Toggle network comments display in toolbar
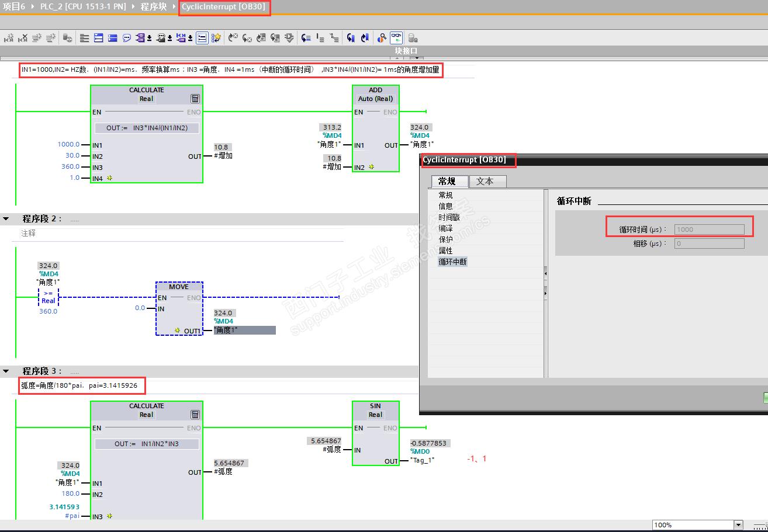The width and height of the screenshot is (768, 532). 202,38
